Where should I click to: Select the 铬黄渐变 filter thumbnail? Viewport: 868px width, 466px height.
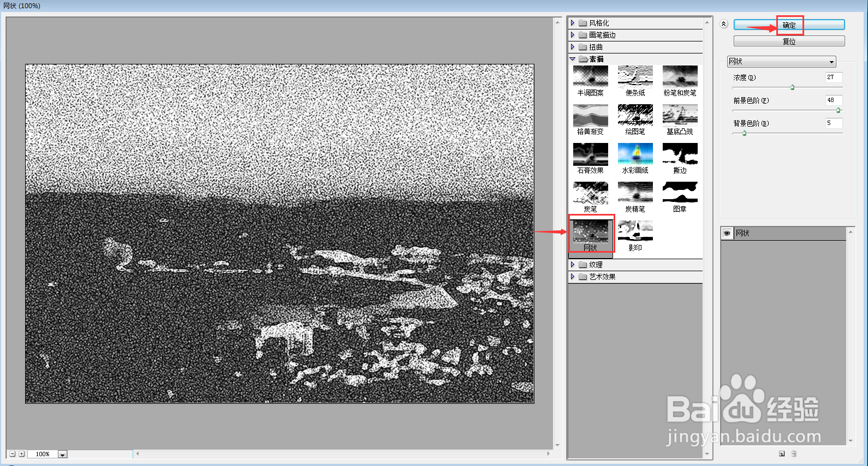pyautogui.click(x=590, y=116)
